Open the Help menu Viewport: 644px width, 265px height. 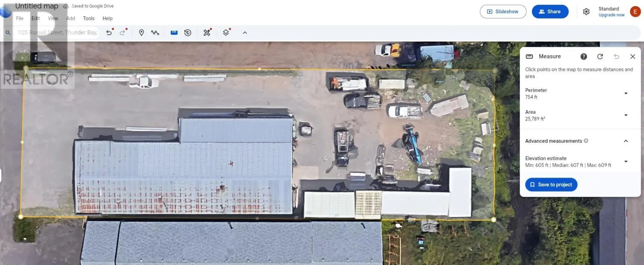[x=107, y=19]
